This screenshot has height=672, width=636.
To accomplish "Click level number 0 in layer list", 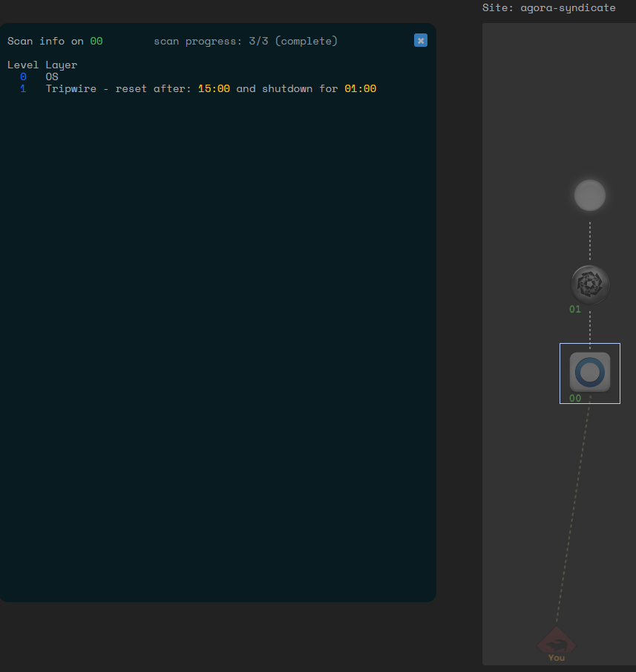I will [23, 77].
